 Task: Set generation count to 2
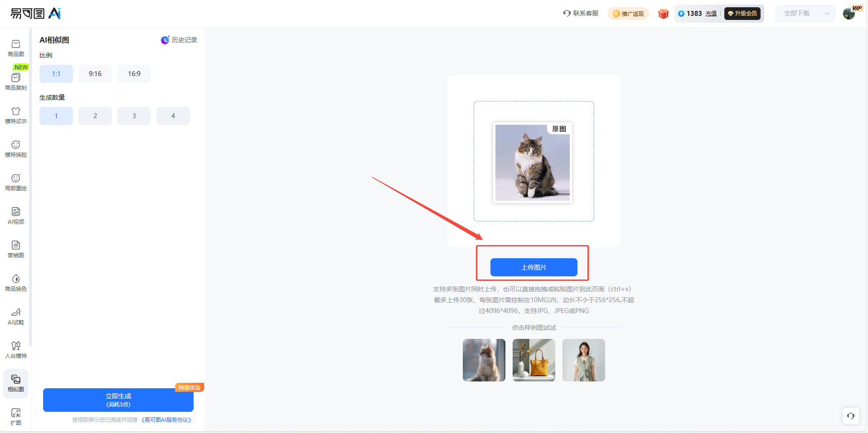(95, 116)
